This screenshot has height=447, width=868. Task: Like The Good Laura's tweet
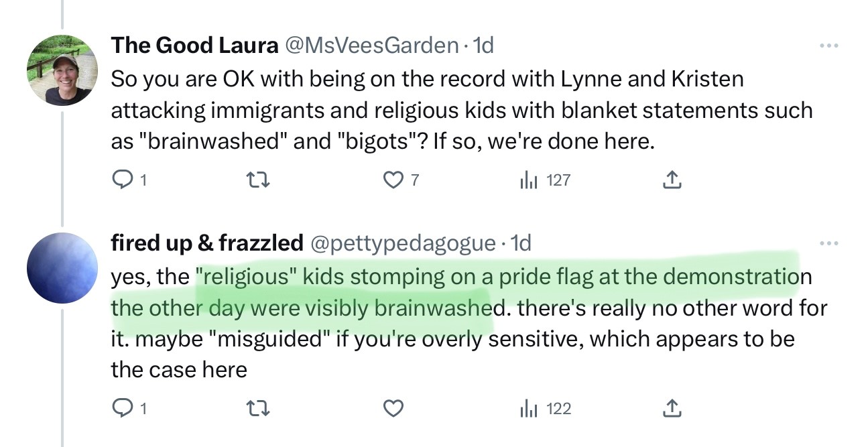pyautogui.click(x=393, y=180)
